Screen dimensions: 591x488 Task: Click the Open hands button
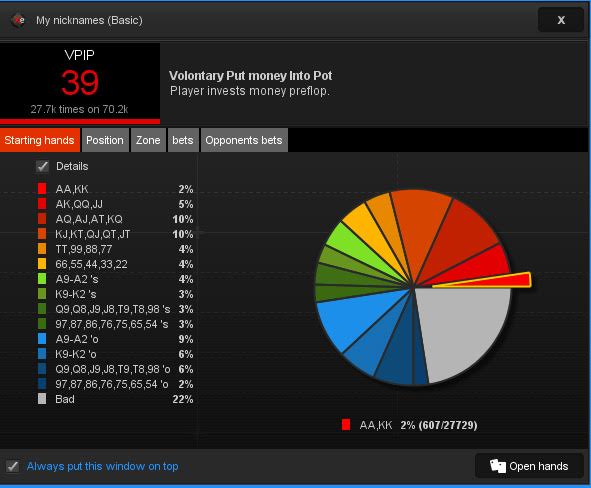pyautogui.click(x=529, y=466)
